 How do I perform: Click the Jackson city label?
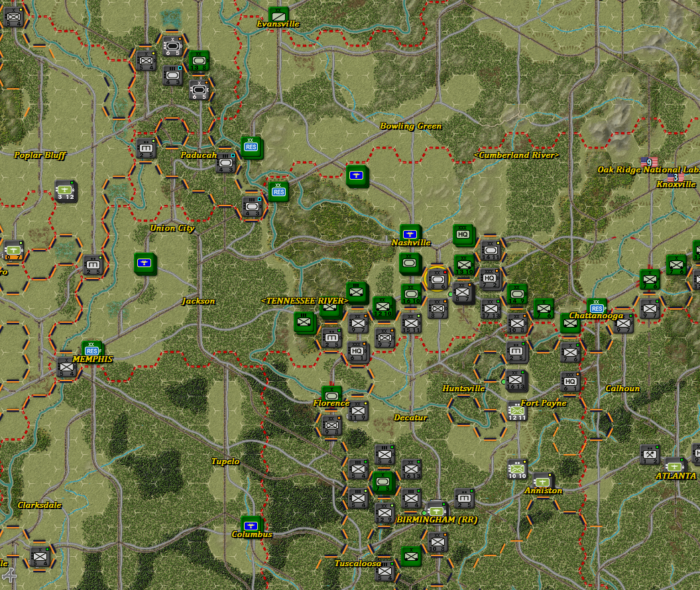[198, 301]
